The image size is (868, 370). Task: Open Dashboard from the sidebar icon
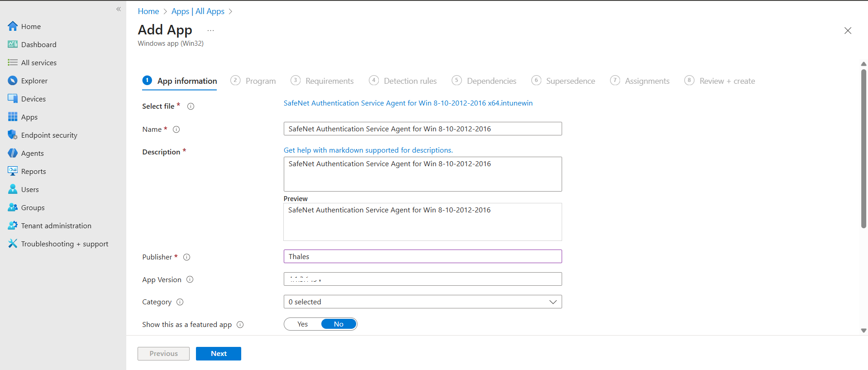point(13,44)
